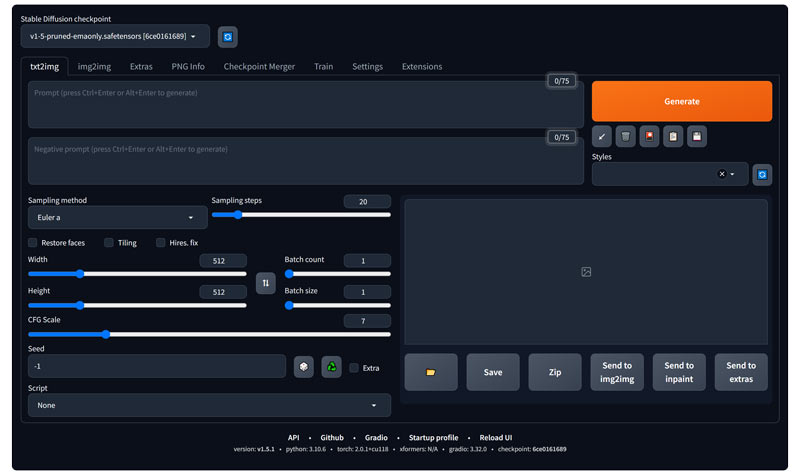Open the PNG Info tab
Viewport: 800px width, 475px height.
click(x=188, y=66)
